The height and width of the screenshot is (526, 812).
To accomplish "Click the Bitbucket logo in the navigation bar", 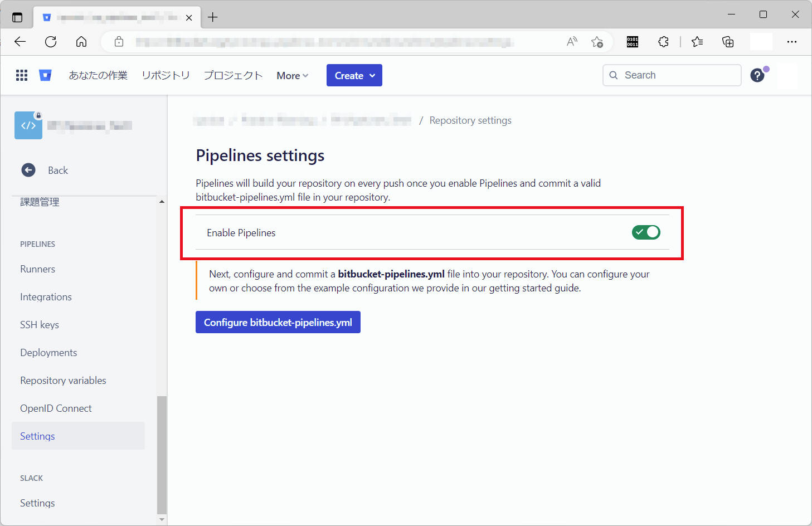I will coord(45,75).
